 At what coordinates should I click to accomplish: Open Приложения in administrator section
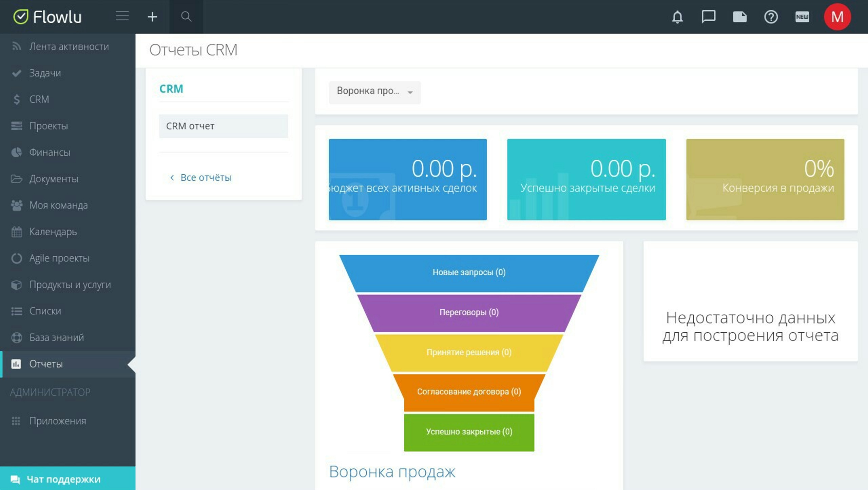point(58,421)
